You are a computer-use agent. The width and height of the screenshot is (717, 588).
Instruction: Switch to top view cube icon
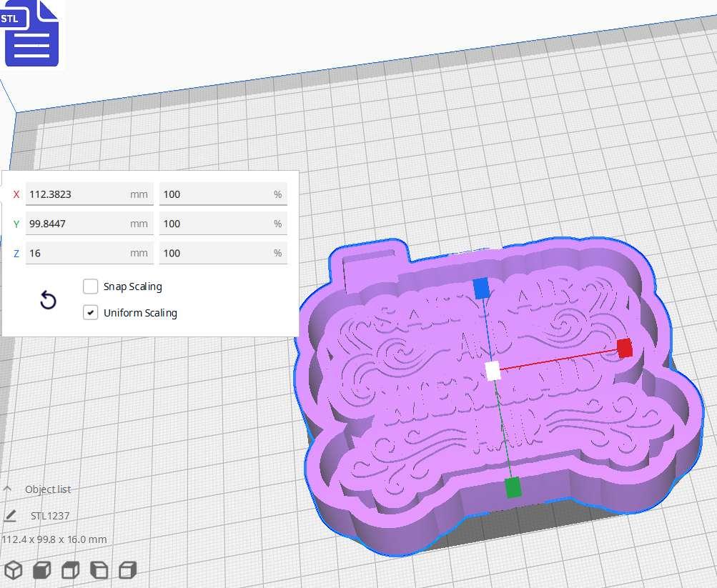click(70, 570)
